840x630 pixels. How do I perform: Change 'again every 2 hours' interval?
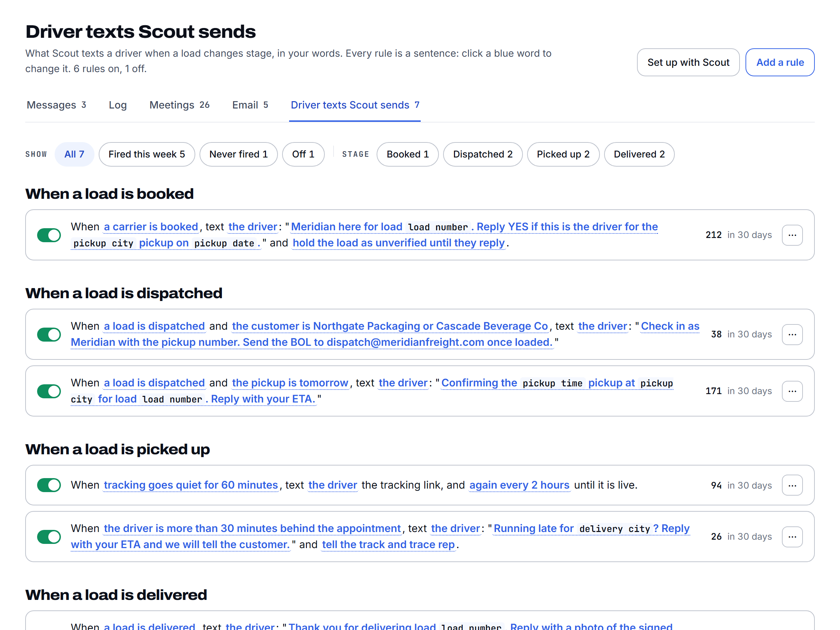[x=519, y=485]
